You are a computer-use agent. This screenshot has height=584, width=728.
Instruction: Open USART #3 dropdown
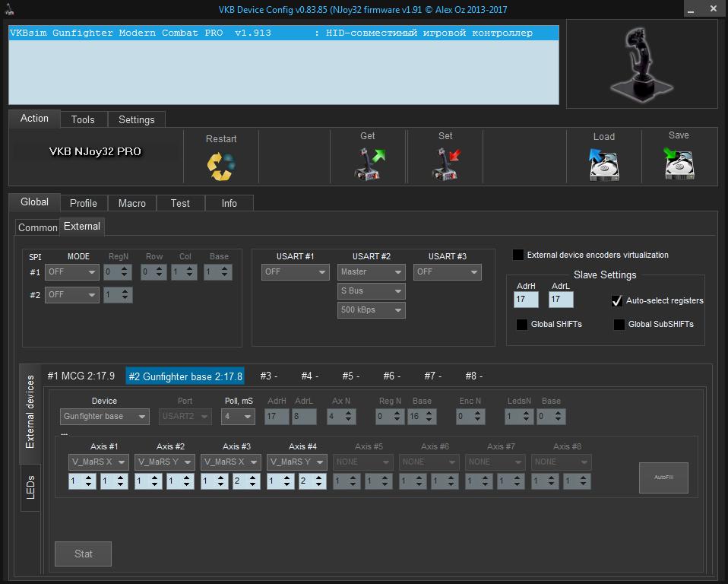[447, 271]
